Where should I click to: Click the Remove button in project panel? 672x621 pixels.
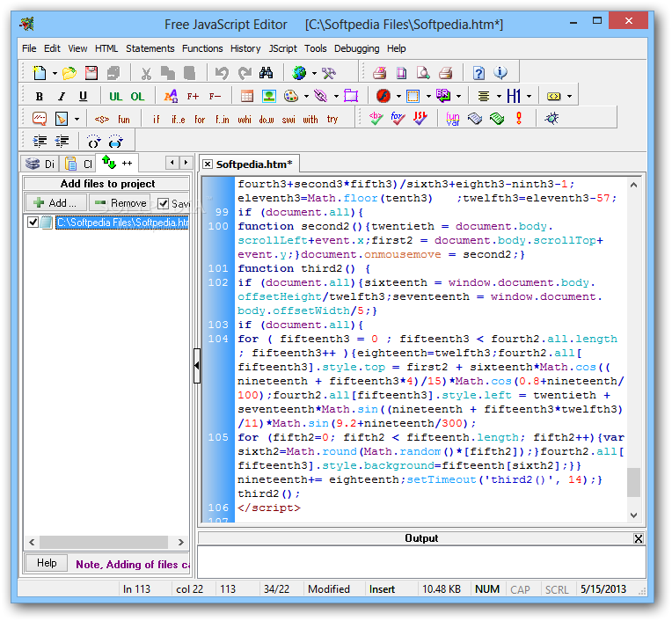[x=121, y=203]
